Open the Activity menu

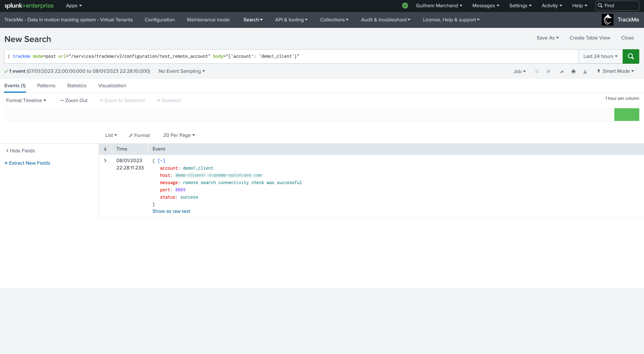click(x=552, y=5)
